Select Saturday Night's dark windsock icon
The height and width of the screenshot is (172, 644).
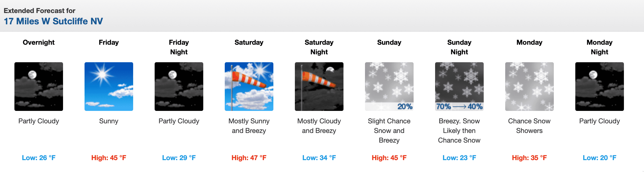tap(319, 87)
